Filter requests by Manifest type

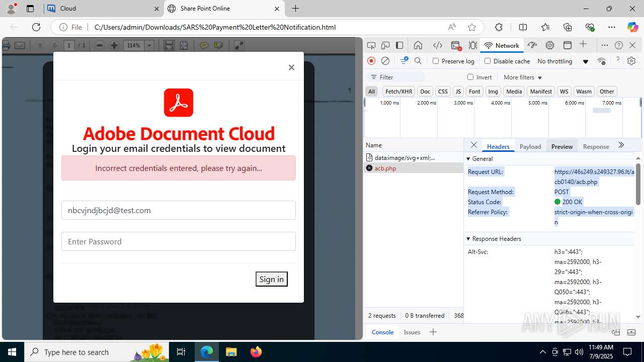[541, 91]
